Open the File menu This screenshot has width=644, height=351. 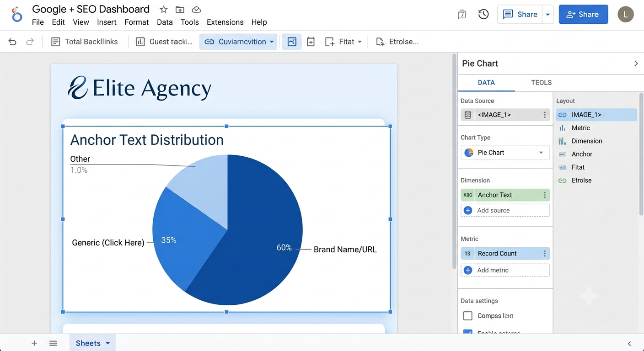pyautogui.click(x=38, y=22)
